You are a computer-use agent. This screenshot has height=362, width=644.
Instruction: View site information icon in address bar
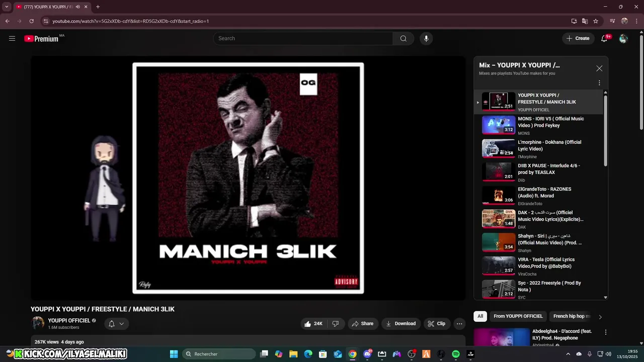(46, 21)
